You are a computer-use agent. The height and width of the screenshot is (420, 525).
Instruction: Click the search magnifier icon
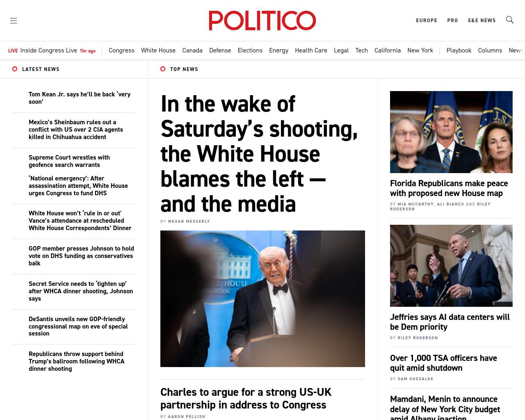click(509, 20)
